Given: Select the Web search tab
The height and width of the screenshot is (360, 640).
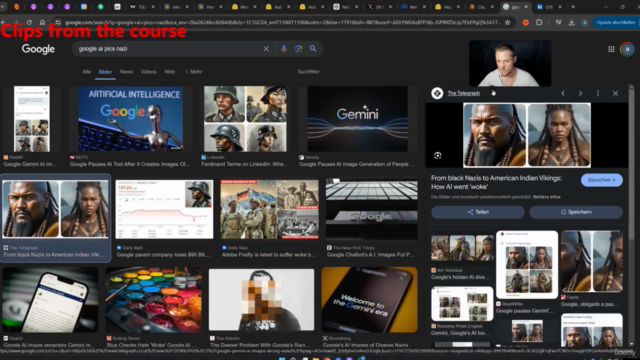Looking at the screenshot, I should click(169, 72).
